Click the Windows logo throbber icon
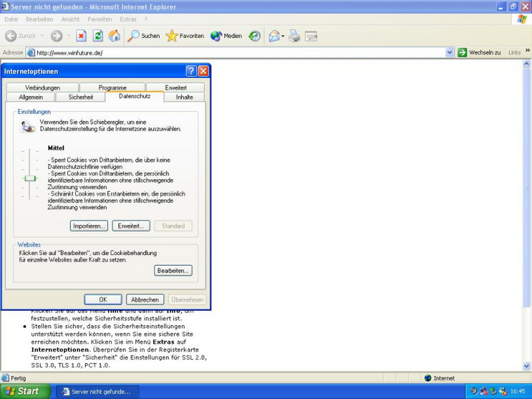 522,19
